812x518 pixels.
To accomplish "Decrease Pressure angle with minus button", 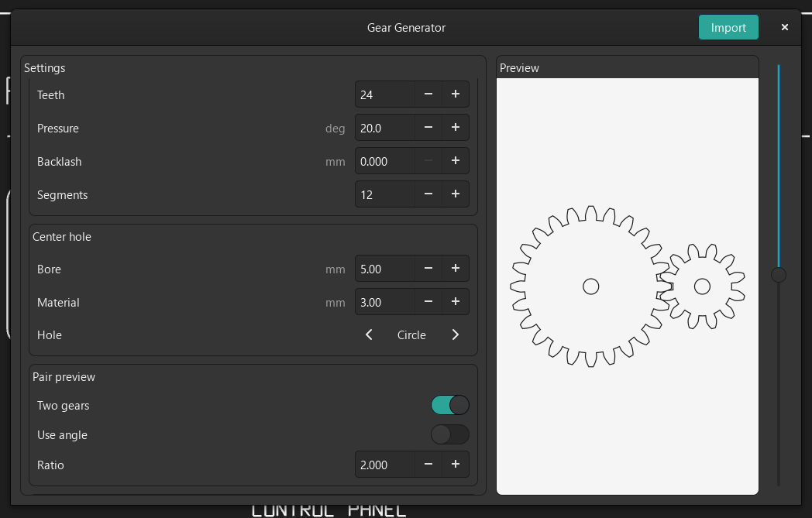I will (428, 127).
